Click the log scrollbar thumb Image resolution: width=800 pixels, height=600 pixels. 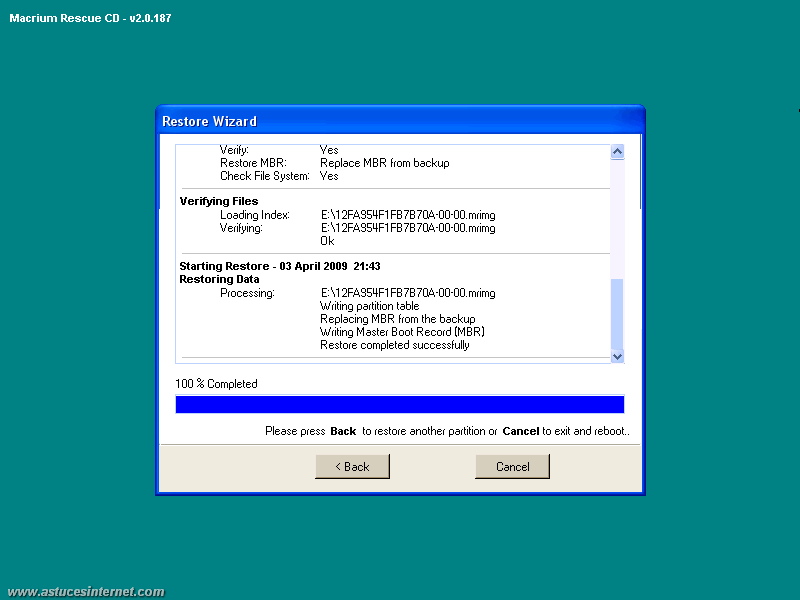[x=617, y=314]
